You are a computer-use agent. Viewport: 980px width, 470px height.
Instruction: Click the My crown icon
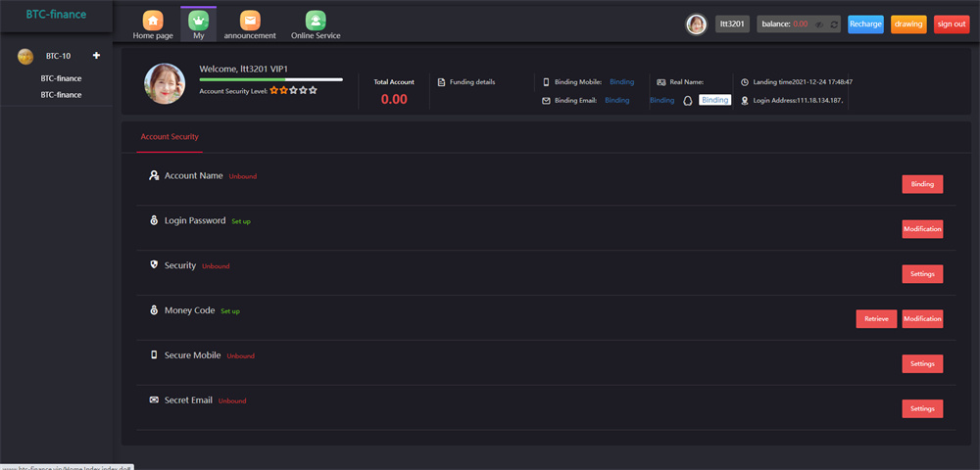point(199,21)
